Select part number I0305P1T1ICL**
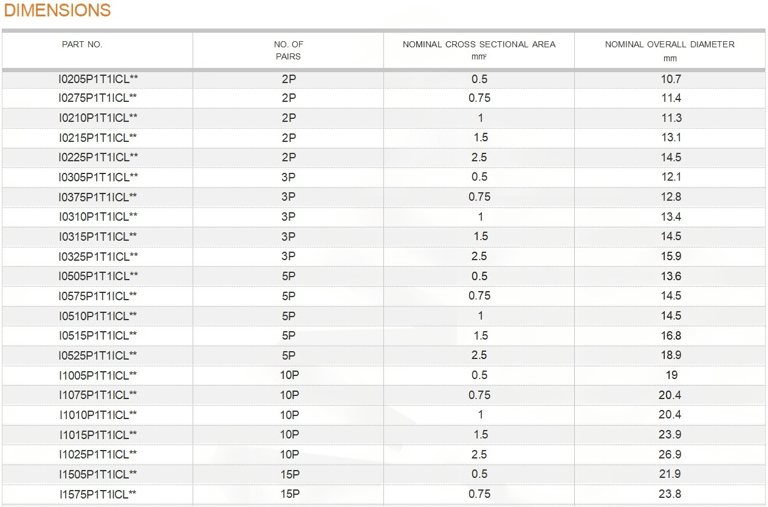This screenshot has width=768, height=507. pyautogui.click(x=98, y=177)
